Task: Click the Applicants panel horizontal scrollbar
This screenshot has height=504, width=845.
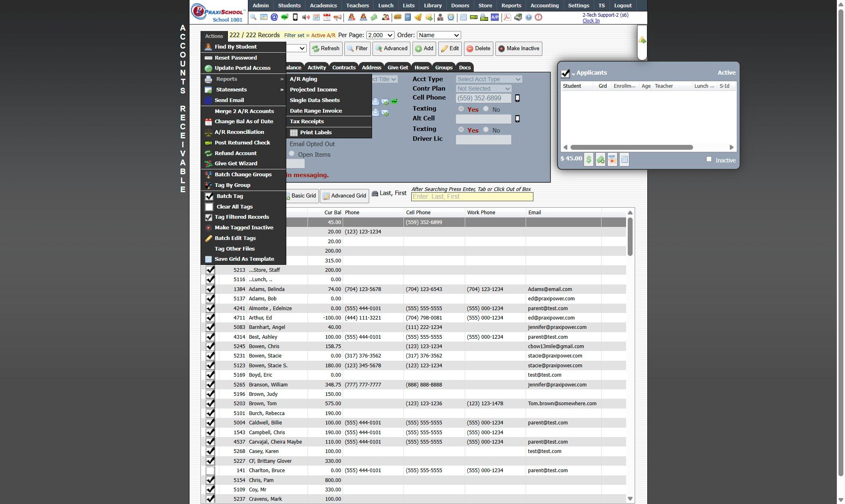Action: [631, 147]
